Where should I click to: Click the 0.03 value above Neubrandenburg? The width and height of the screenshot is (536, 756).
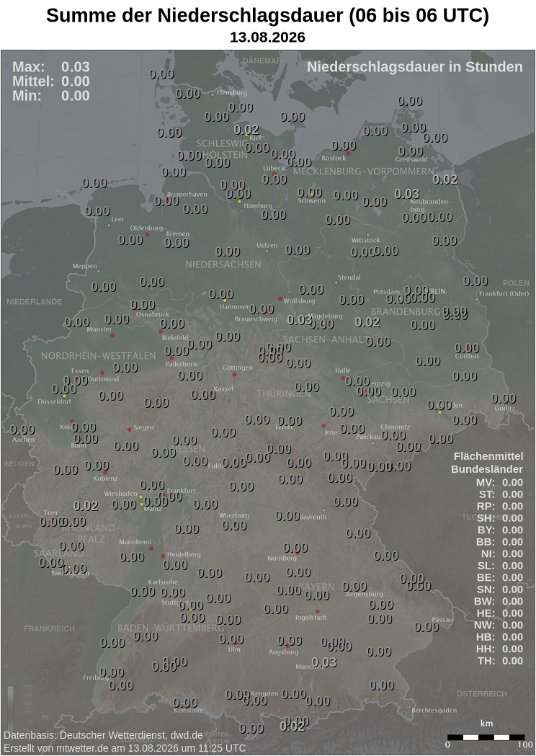pyautogui.click(x=407, y=193)
